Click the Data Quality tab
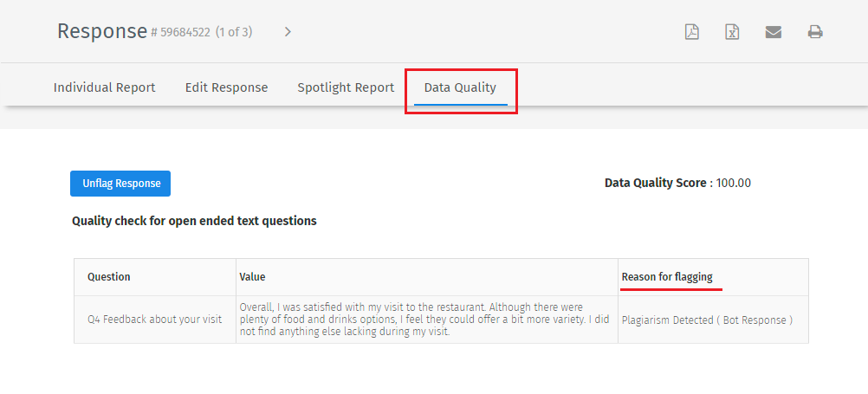Screen dimensions: 868x394 point(460,87)
